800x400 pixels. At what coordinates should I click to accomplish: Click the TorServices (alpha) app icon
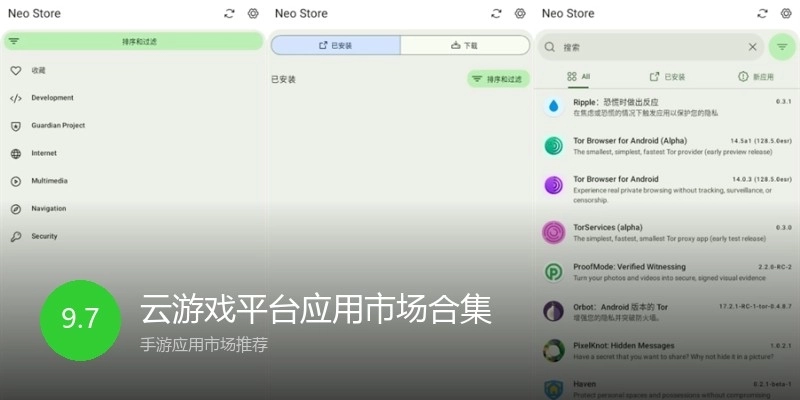pyautogui.click(x=553, y=232)
